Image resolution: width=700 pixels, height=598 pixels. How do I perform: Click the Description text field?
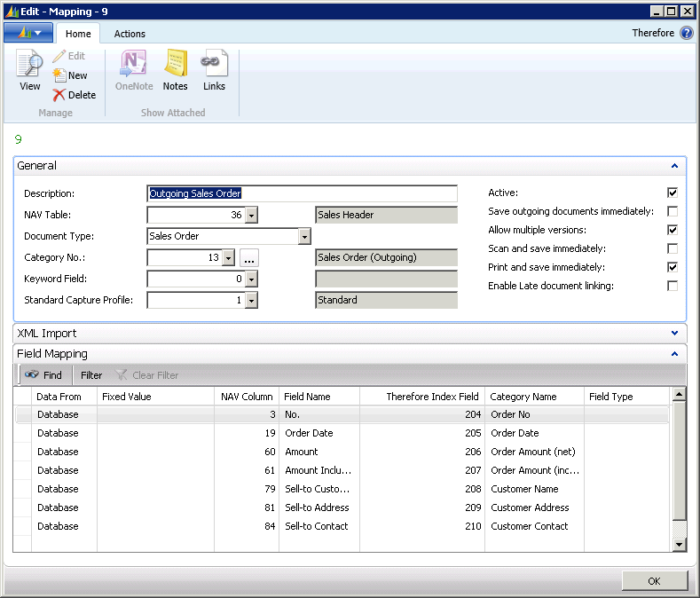coord(302,193)
